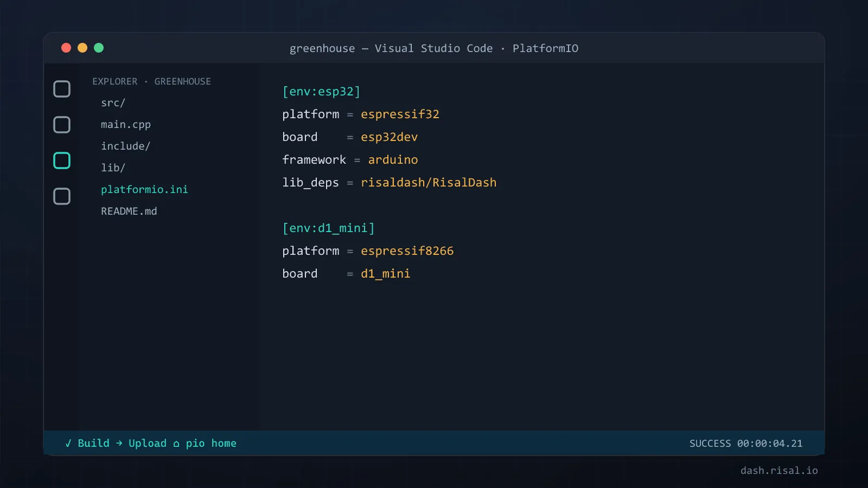Select platformio.ini in the explorer
This screenshot has width=868, height=488.
tap(144, 190)
